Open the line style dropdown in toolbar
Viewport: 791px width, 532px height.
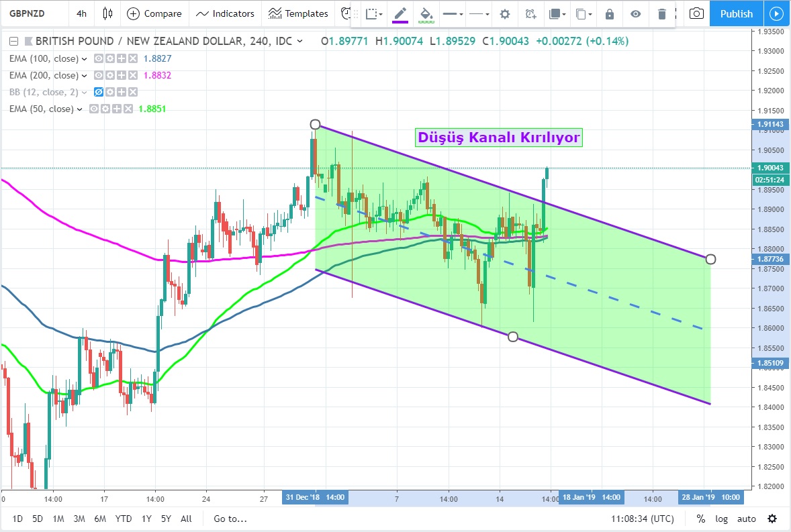click(x=478, y=13)
